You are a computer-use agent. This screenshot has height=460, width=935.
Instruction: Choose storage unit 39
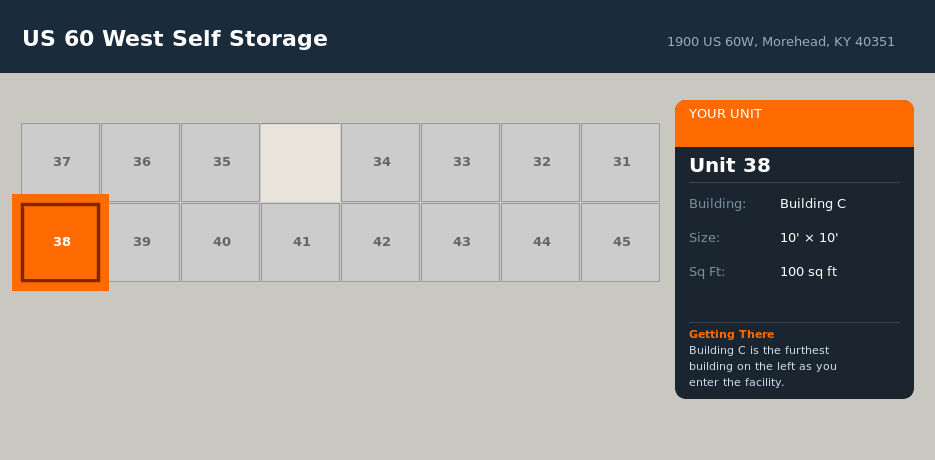141,242
